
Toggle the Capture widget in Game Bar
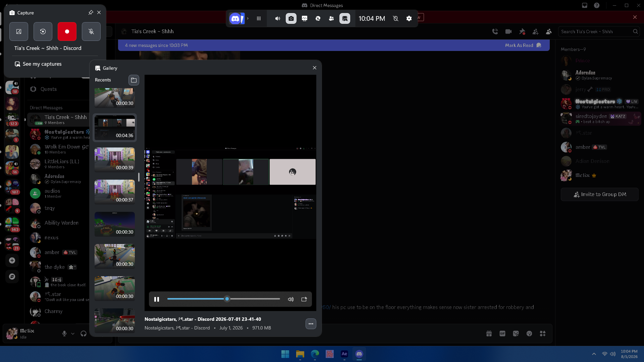[x=291, y=18]
